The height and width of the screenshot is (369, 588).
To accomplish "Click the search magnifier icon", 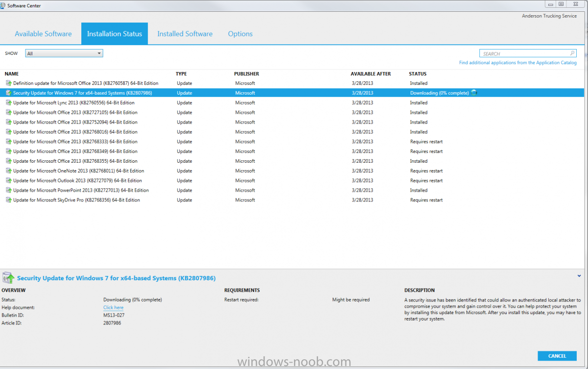I will coord(572,53).
